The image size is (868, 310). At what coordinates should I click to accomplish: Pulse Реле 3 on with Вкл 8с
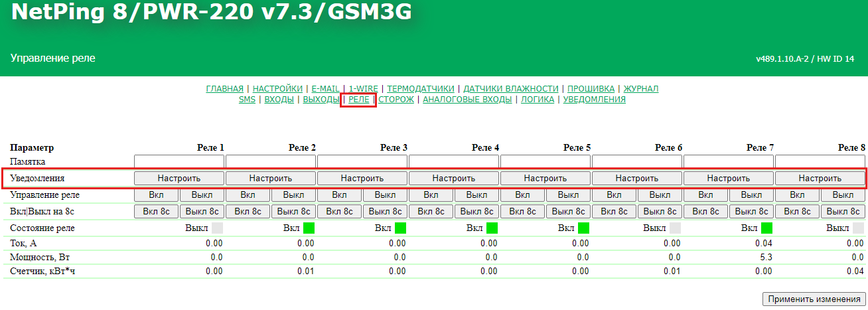(x=339, y=211)
